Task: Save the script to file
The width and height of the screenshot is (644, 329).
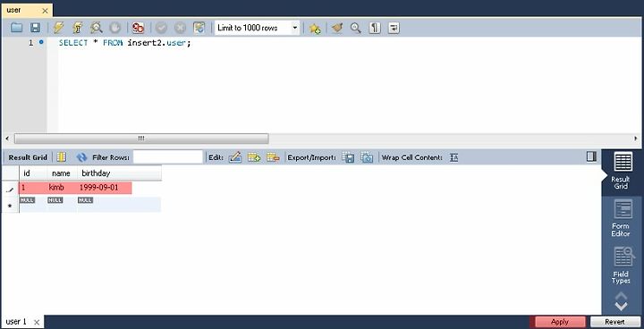Action: point(35,28)
